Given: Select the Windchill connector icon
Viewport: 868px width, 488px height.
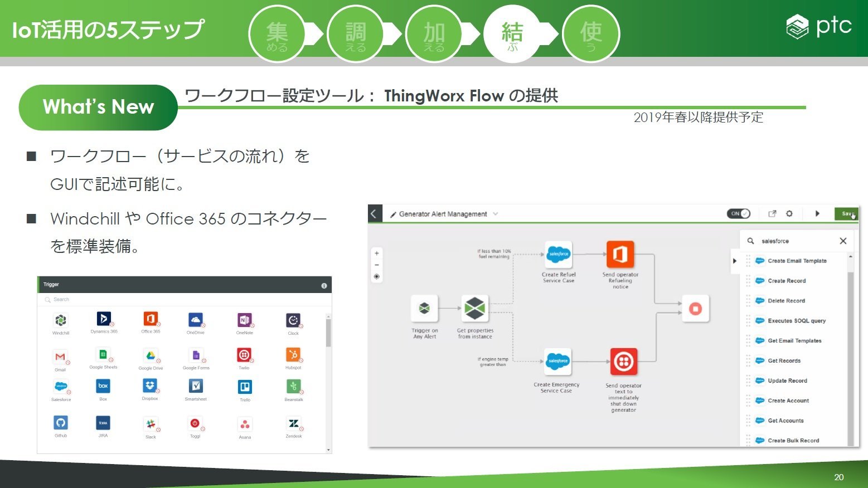Looking at the screenshot, I should click(61, 320).
